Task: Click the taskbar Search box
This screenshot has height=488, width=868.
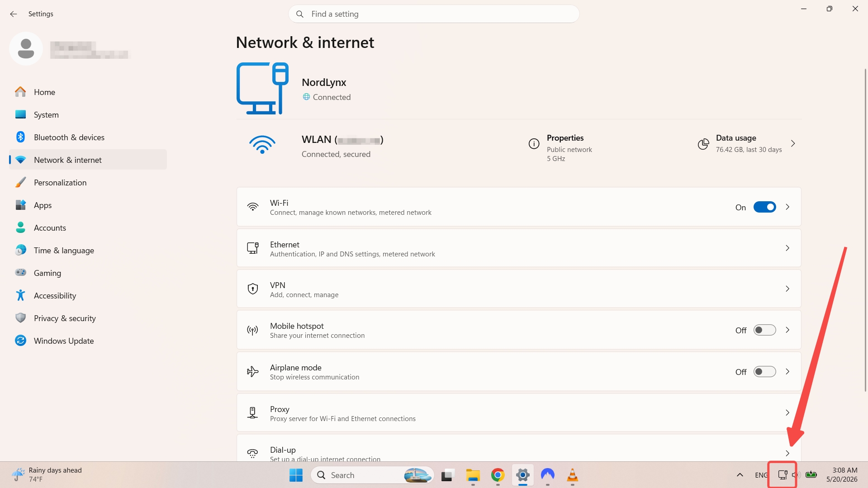Action: pos(372,475)
